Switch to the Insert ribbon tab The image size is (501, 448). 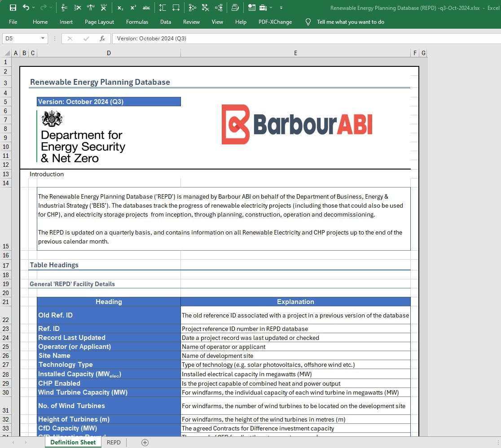(66, 22)
